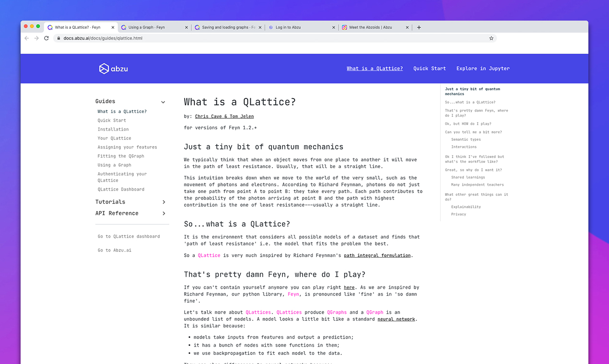Image resolution: width=609 pixels, height=364 pixels.
Task: Open a new tab with plus icon
Action: point(419,27)
